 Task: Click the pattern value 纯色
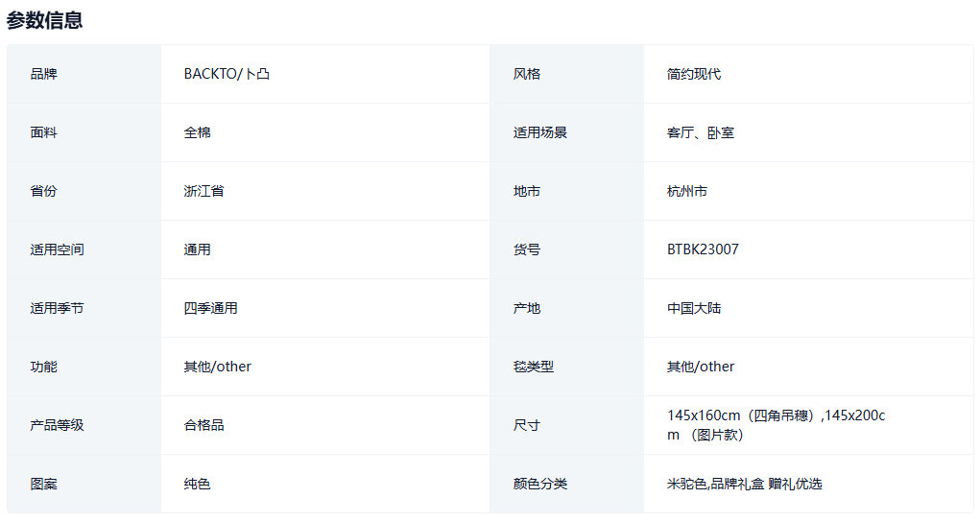[x=198, y=484]
